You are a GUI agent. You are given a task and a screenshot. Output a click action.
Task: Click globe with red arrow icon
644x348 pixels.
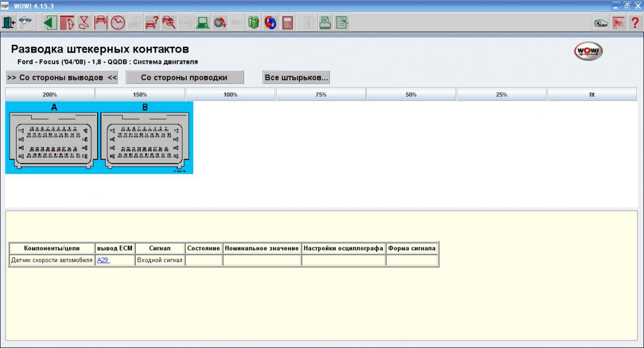[219, 23]
